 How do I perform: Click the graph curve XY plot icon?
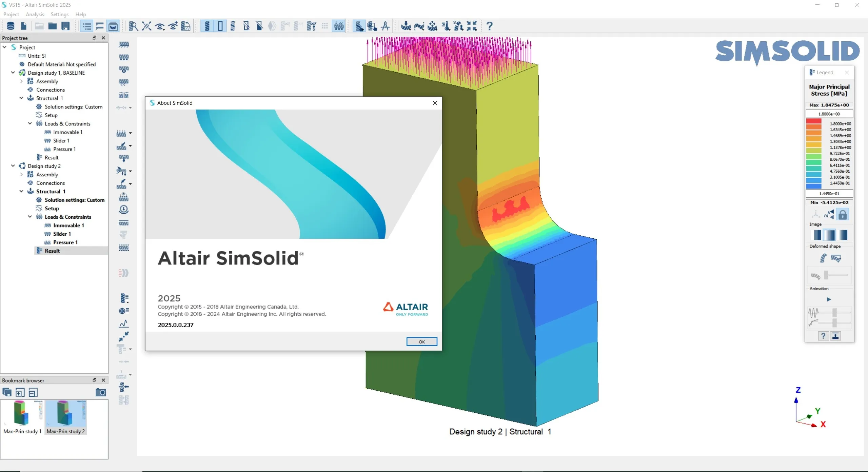124,323
